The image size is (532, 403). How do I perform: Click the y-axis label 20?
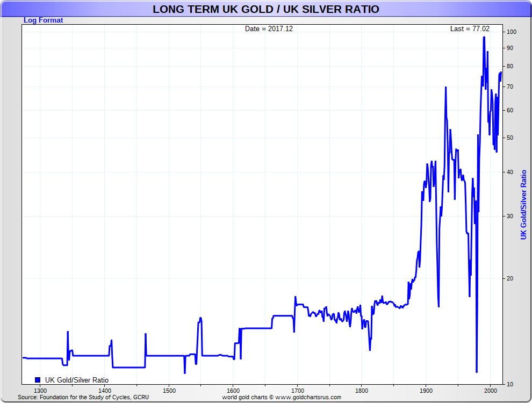[510, 278]
